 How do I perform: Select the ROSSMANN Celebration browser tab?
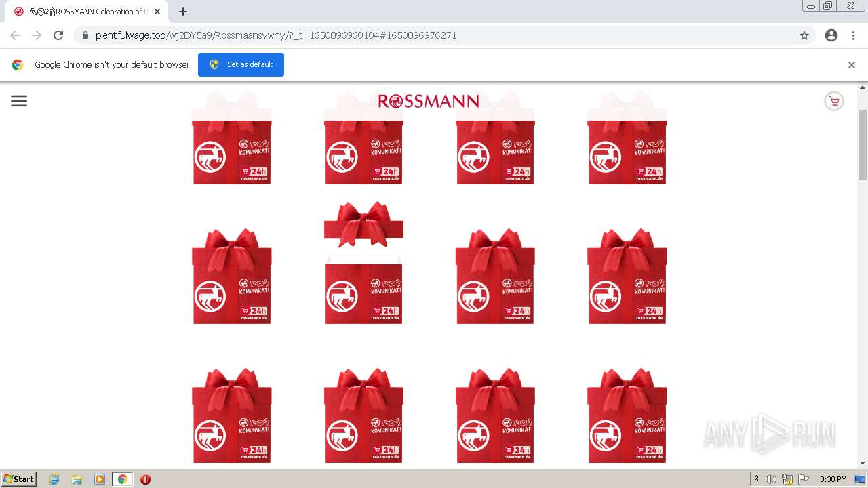(87, 12)
